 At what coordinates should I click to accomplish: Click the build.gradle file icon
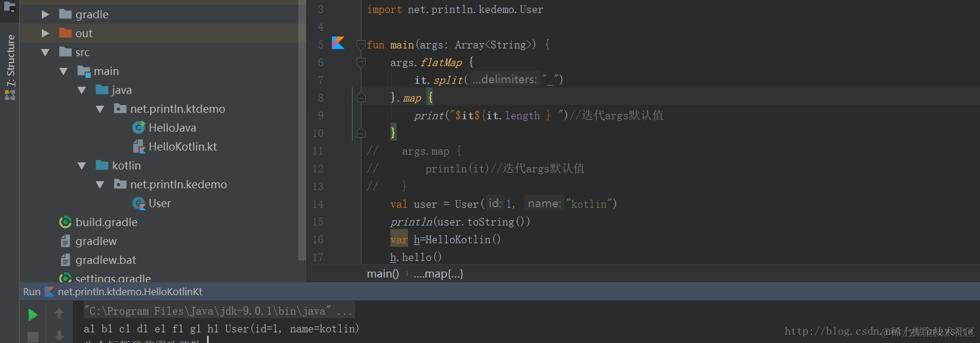tap(65, 222)
